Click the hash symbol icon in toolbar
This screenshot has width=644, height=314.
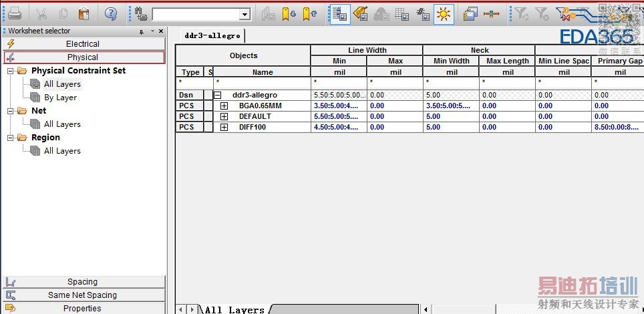click(423, 14)
